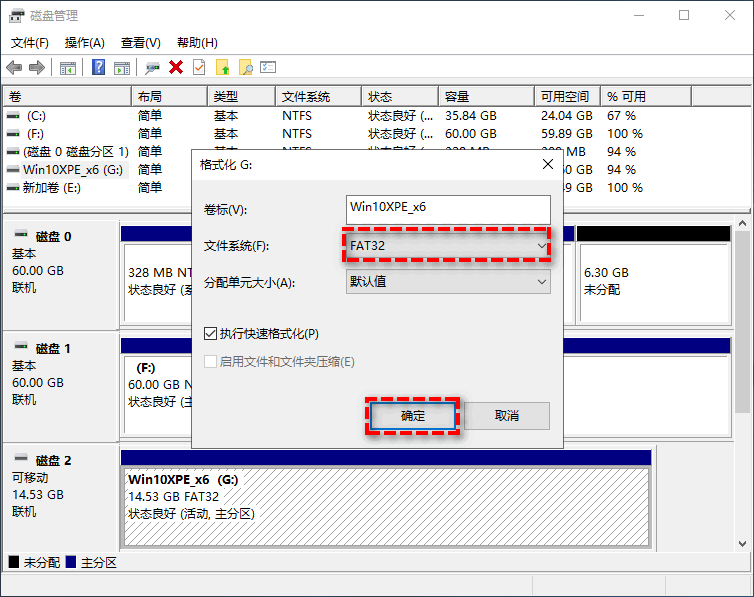The width and height of the screenshot is (754, 597).
Task: Open the 操作(A) menu
Action: (x=85, y=43)
